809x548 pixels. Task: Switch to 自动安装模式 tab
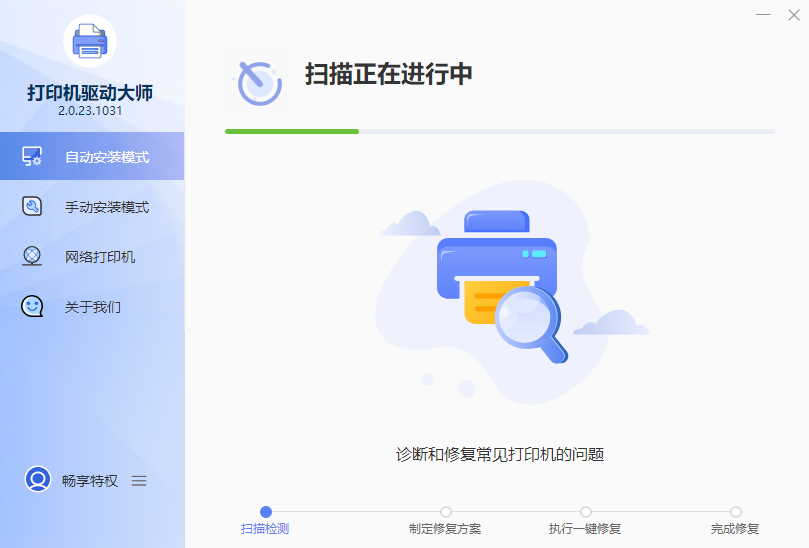point(107,157)
